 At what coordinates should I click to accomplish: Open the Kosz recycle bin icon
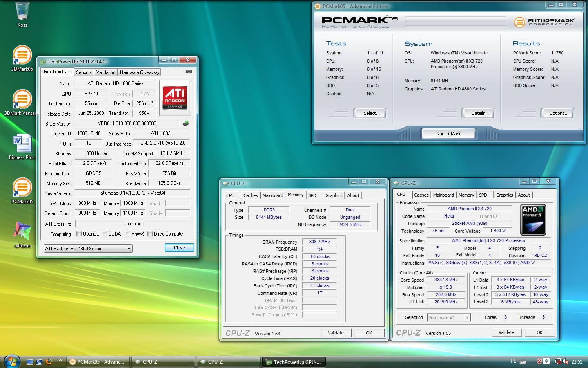tap(22, 14)
